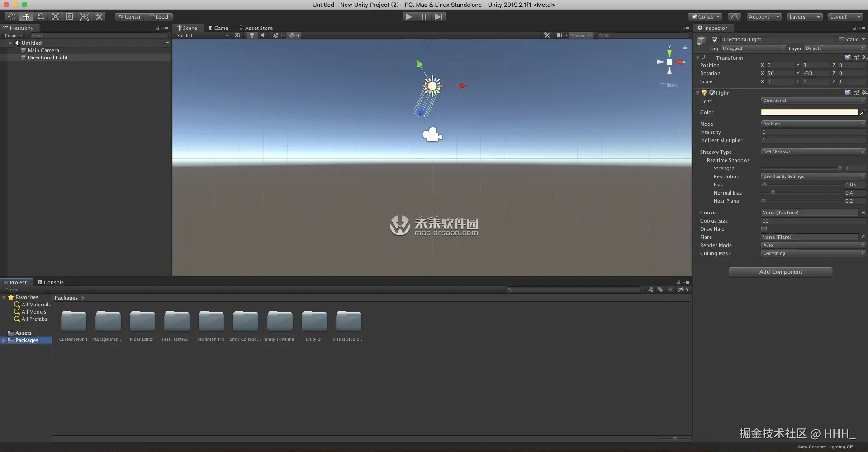868x452 pixels.
Task: Click the orientation gizmo center cube
Action: pyautogui.click(x=669, y=62)
